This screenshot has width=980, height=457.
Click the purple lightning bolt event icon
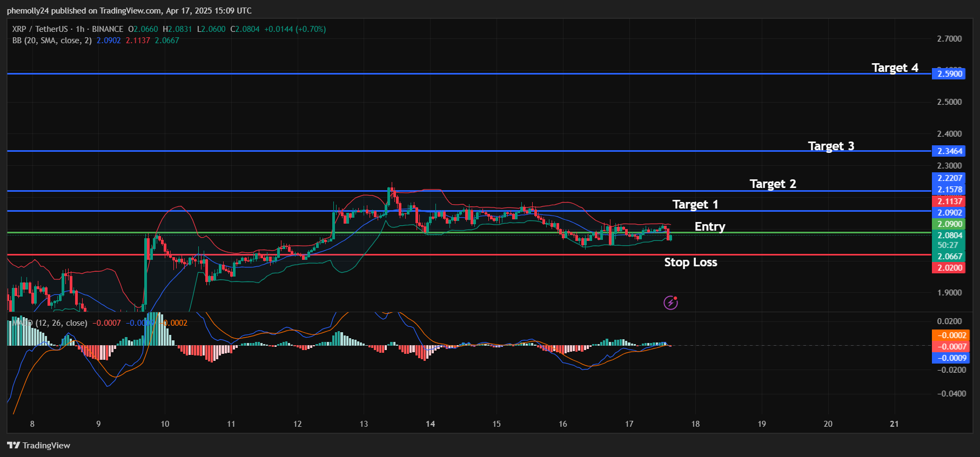[x=670, y=303]
